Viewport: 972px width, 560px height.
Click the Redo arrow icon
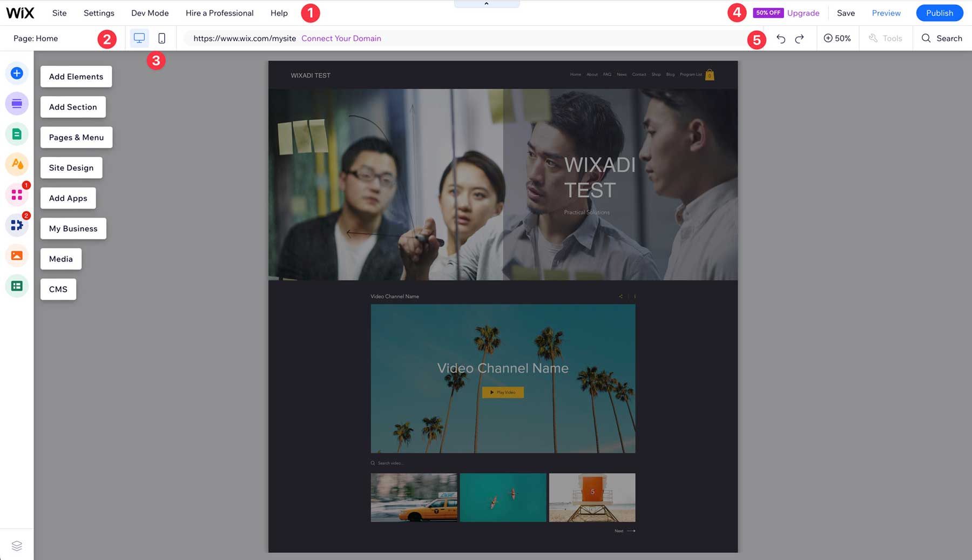pos(799,38)
